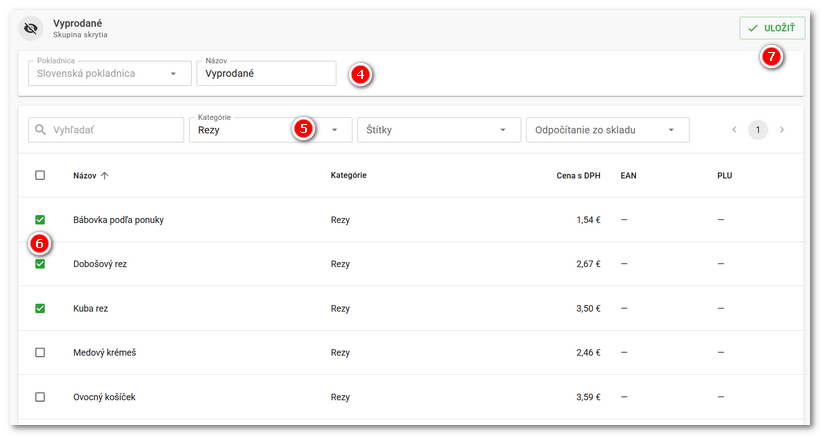Viewport: 821px width, 436px height.
Task: Uncheck Kuba rez checkbox
Action: pos(40,308)
